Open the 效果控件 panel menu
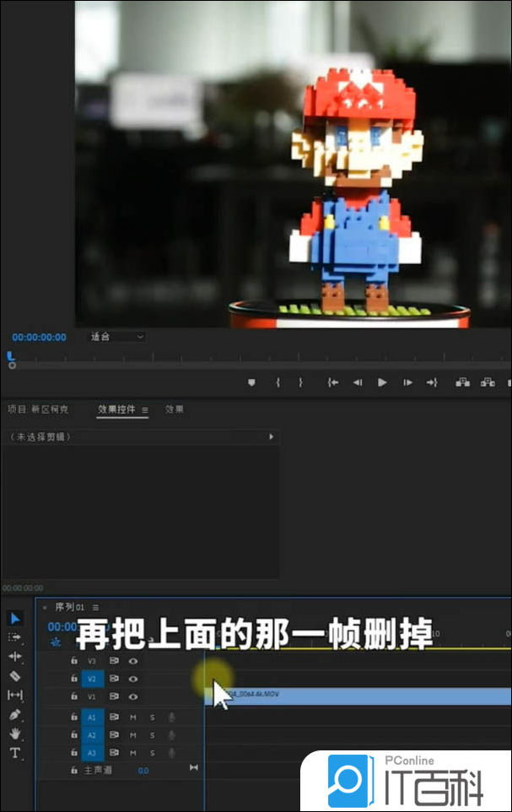512x812 pixels. pyautogui.click(x=145, y=409)
